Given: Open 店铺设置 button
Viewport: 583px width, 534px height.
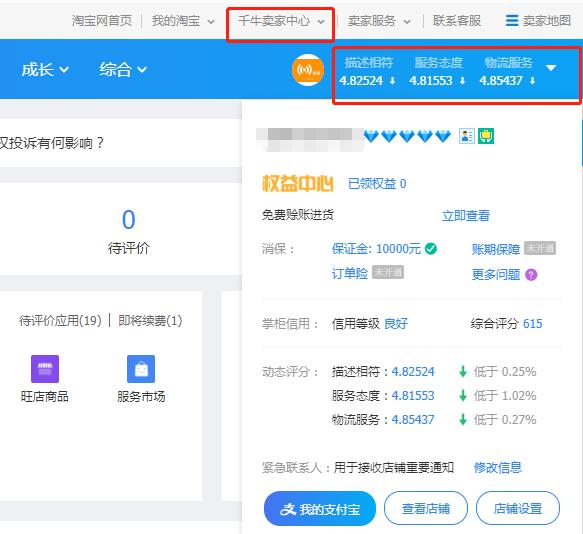Looking at the screenshot, I should 518,509.
